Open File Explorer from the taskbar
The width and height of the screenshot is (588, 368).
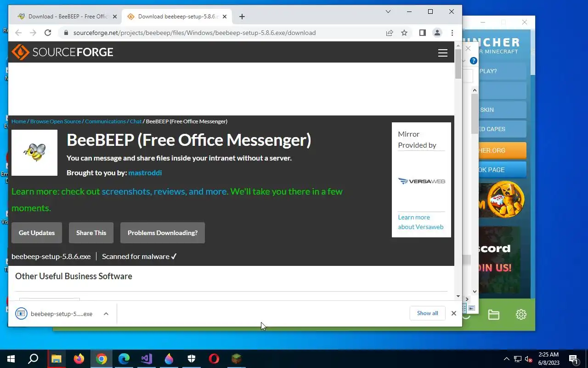(x=56, y=359)
